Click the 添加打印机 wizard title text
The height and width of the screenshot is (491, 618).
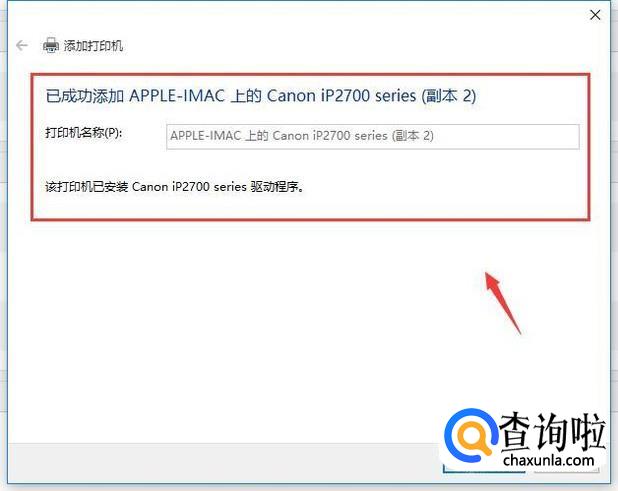point(93,46)
